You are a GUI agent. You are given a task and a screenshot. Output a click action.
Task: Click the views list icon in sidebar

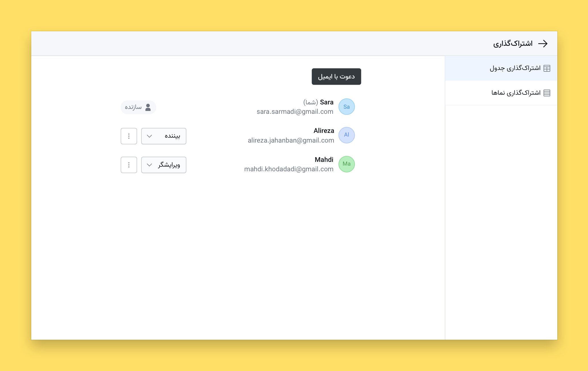[547, 93]
